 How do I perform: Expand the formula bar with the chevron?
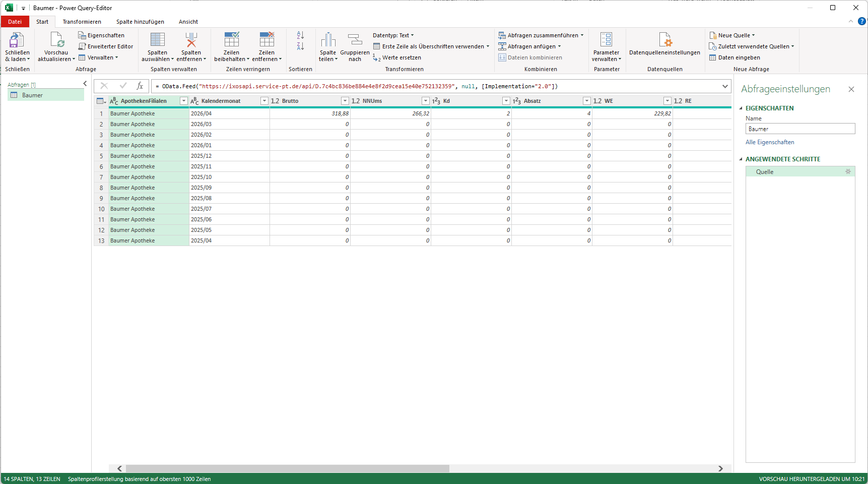point(725,86)
